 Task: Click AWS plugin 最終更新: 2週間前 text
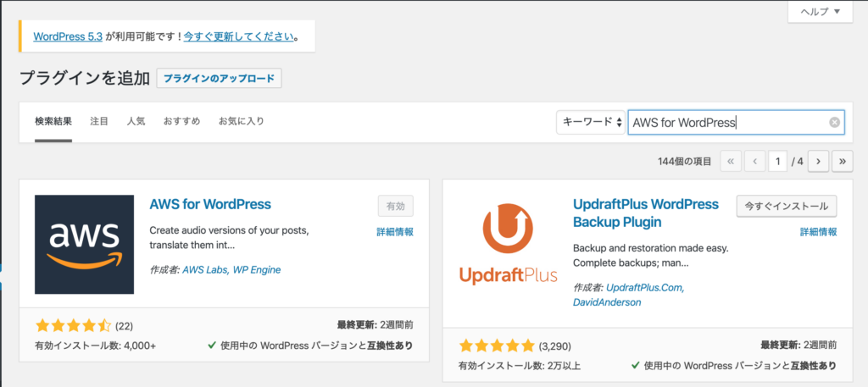[x=375, y=324]
